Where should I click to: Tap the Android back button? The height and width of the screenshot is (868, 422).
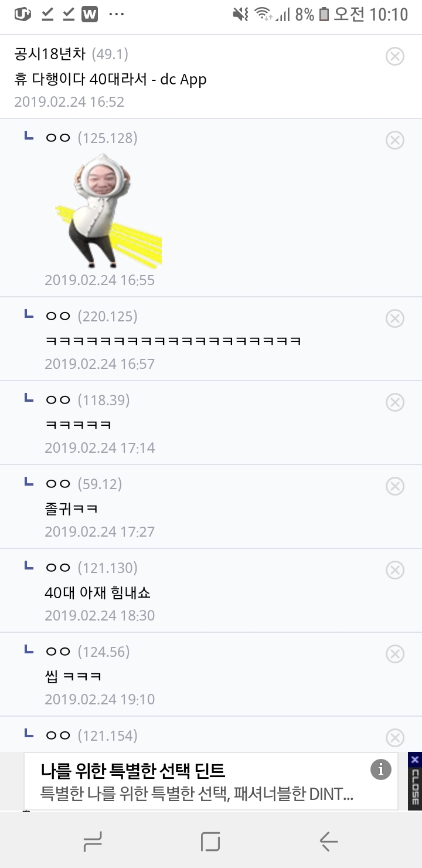coord(328,842)
